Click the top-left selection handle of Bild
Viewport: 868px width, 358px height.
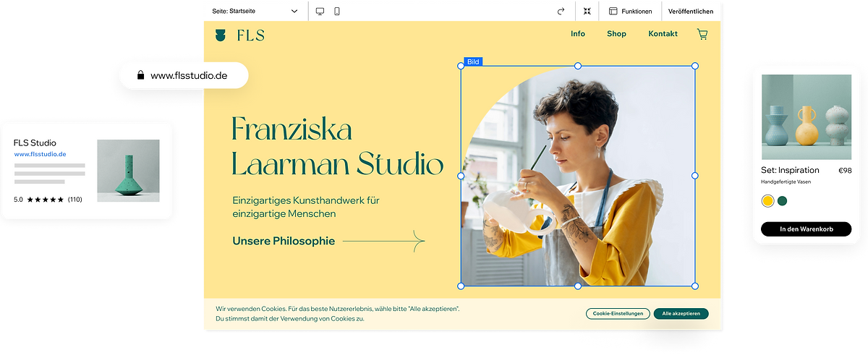(x=461, y=66)
